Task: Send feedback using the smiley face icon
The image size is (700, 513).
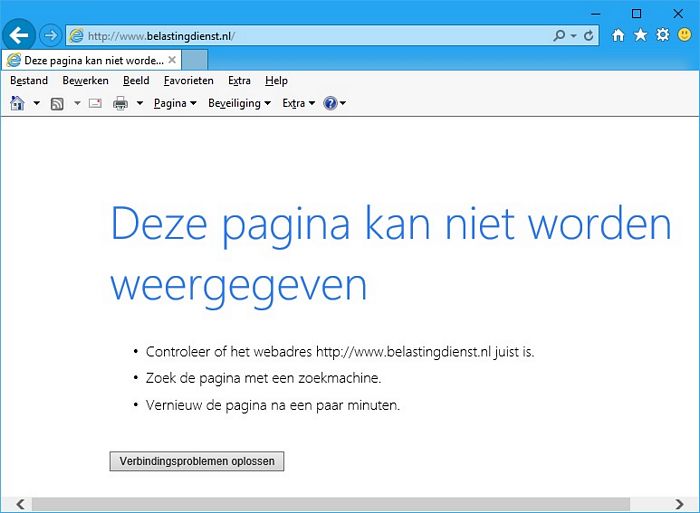Action: click(684, 35)
